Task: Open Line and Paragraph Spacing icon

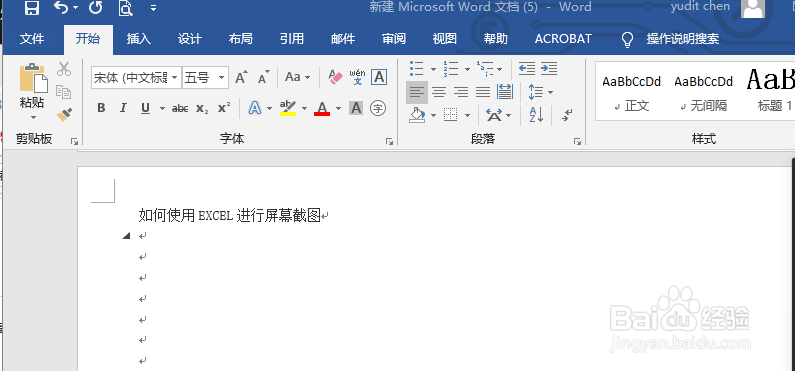Action: 535,92
